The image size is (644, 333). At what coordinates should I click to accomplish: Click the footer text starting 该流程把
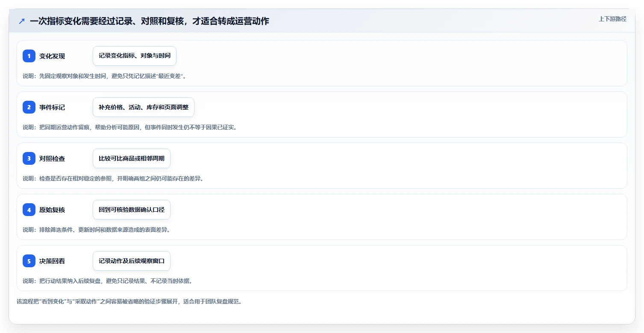(x=129, y=301)
